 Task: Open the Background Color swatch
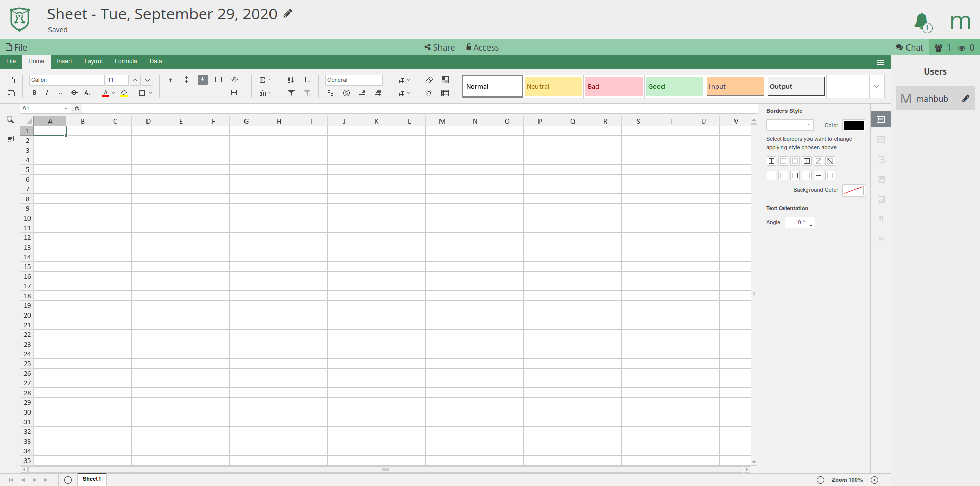[853, 190]
